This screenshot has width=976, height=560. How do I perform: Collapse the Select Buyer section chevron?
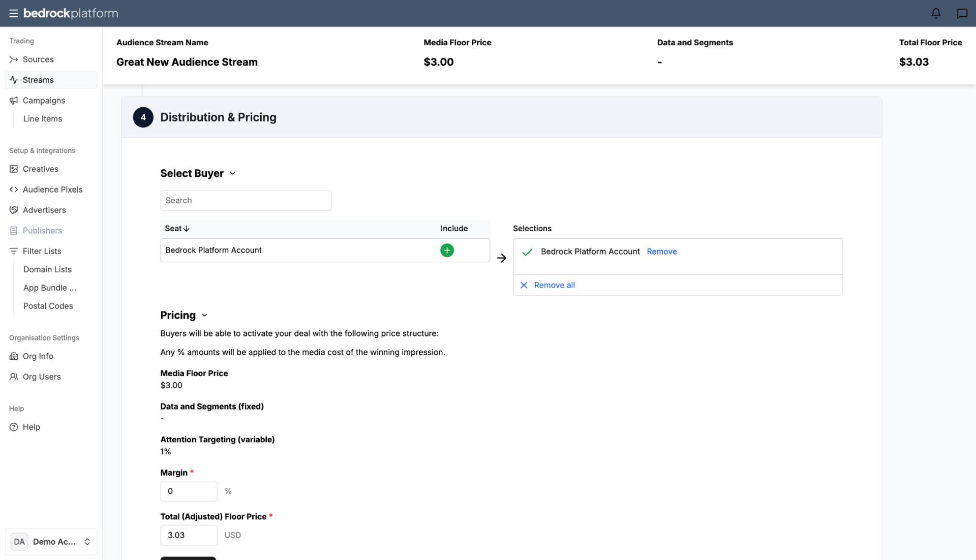232,173
